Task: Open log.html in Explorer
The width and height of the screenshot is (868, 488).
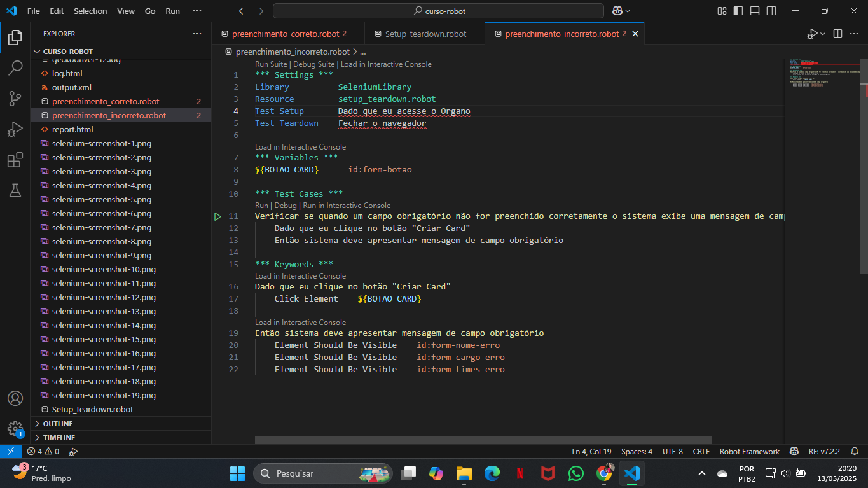Action: point(121,73)
